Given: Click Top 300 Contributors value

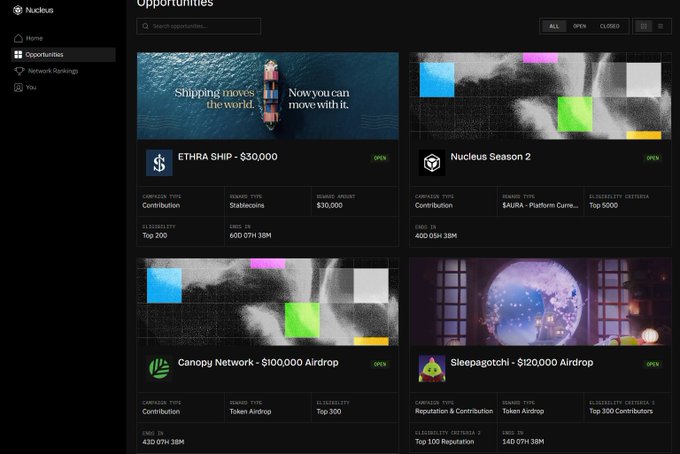Looking at the screenshot, I should click(x=621, y=411).
